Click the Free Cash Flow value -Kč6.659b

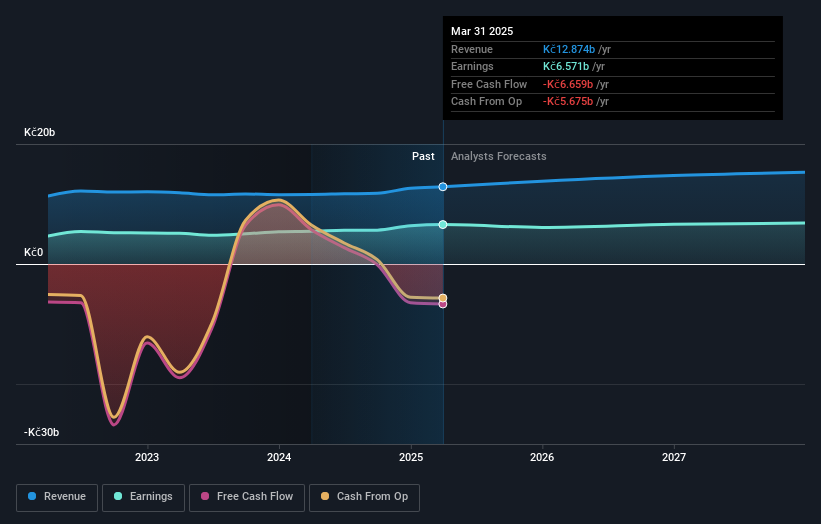[568, 84]
